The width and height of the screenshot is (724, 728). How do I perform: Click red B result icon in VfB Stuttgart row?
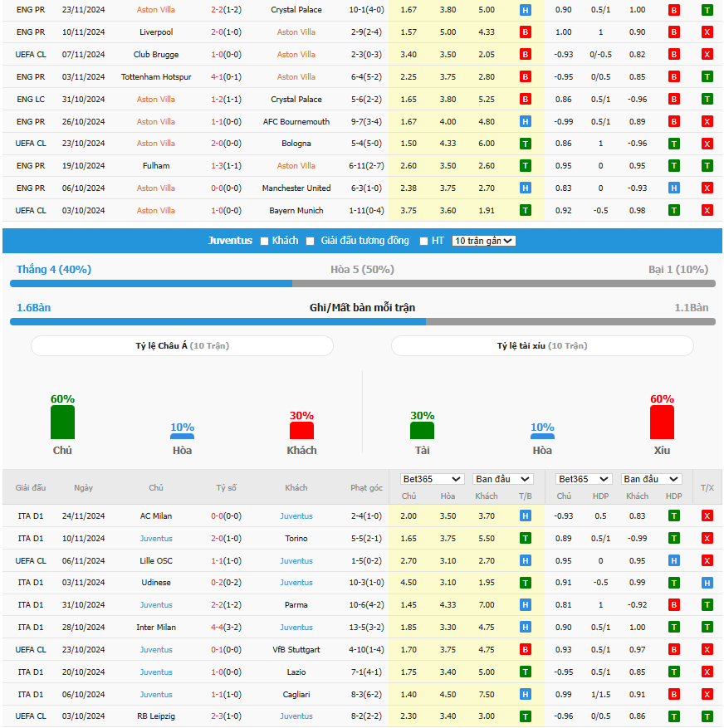click(x=526, y=649)
